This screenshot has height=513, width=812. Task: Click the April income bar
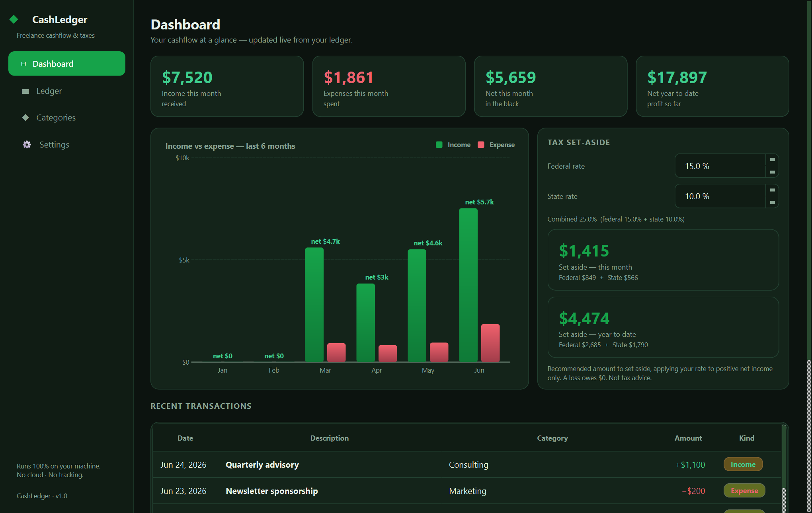tap(365, 323)
